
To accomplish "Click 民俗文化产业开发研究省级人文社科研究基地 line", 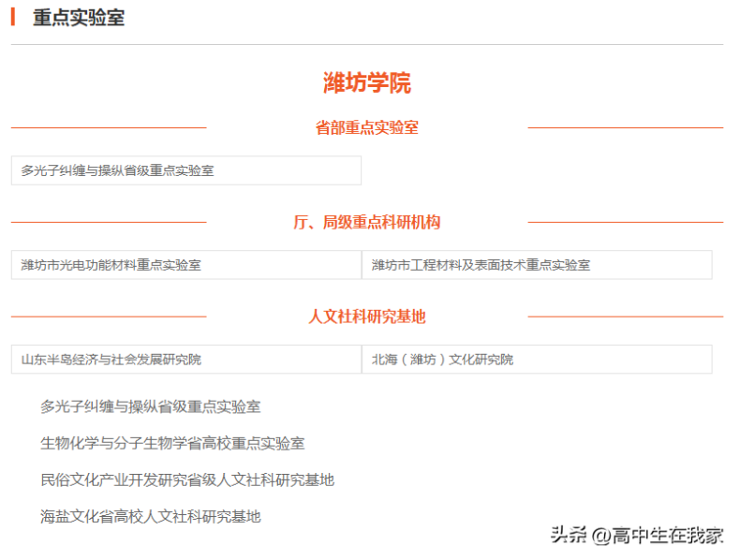I will pos(187,479).
